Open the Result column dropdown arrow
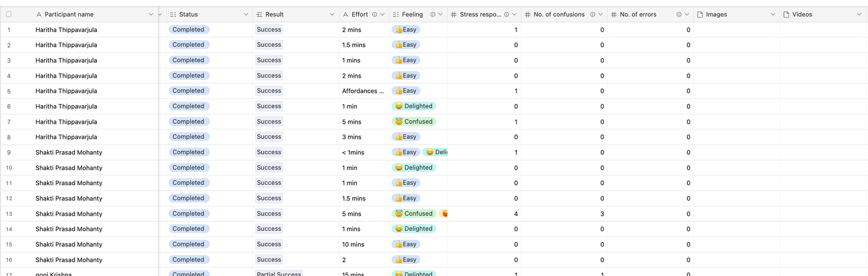The image size is (868, 276). tap(332, 15)
